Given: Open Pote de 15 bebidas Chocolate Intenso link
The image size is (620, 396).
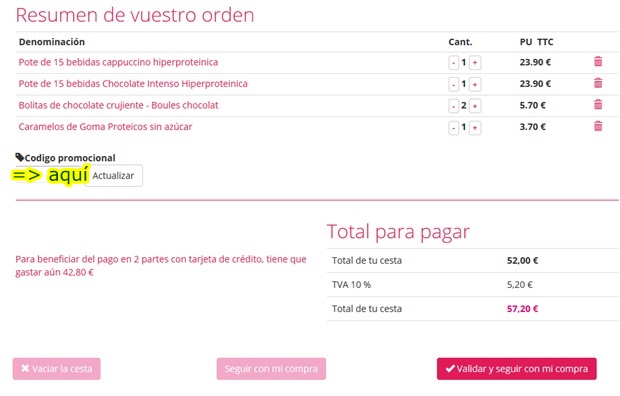Looking at the screenshot, I should (x=133, y=84).
